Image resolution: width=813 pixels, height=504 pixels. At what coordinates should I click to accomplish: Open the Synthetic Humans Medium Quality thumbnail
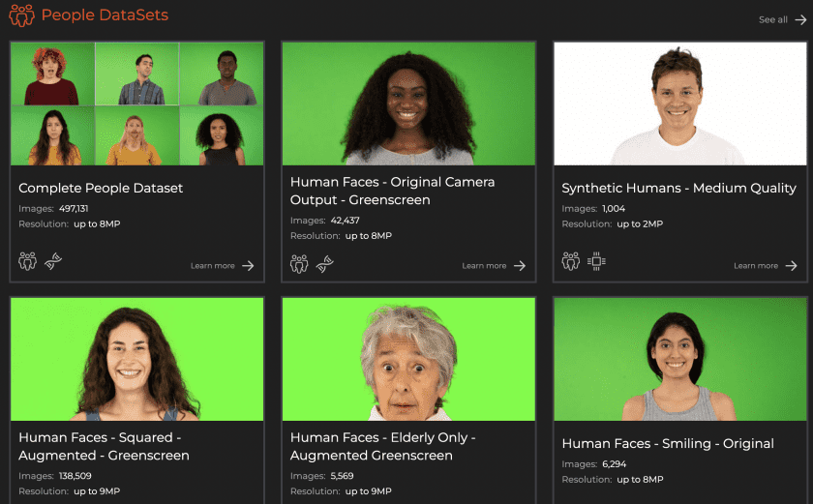click(x=680, y=104)
